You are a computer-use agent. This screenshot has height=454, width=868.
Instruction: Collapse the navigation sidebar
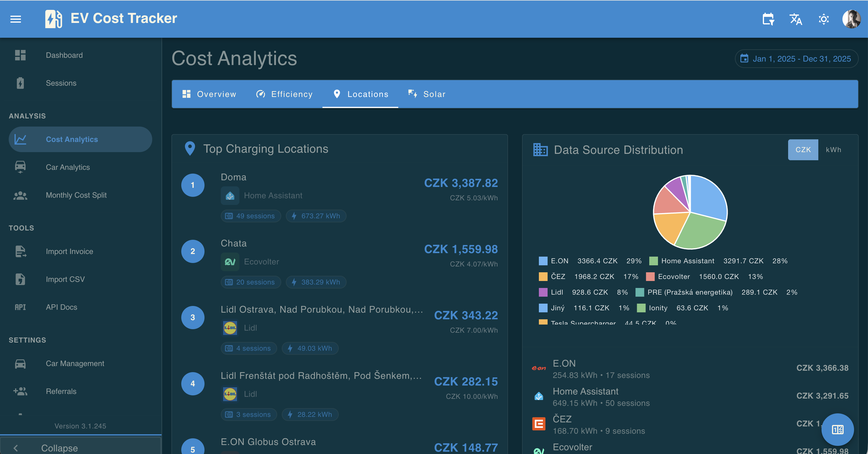click(59, 448)
